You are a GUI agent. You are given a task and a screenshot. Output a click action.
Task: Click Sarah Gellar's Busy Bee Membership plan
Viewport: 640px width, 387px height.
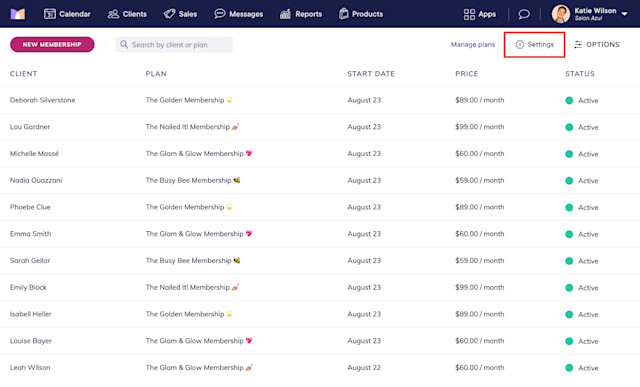coord(193,260)
